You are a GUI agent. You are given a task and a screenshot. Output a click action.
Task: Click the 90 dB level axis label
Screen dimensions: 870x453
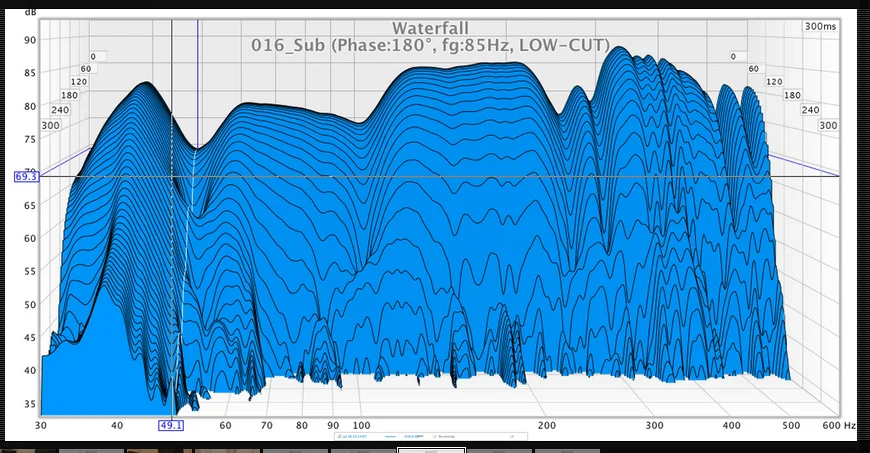pos(30,40)
